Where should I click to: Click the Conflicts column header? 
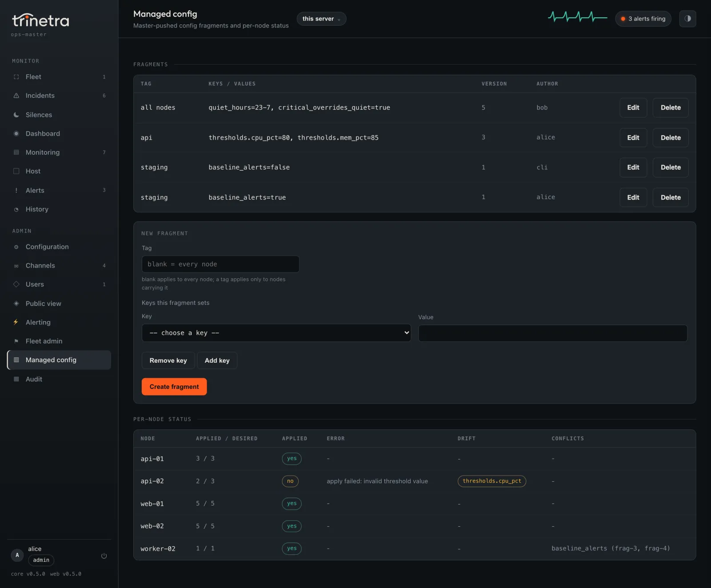click(x=567, y=439)
